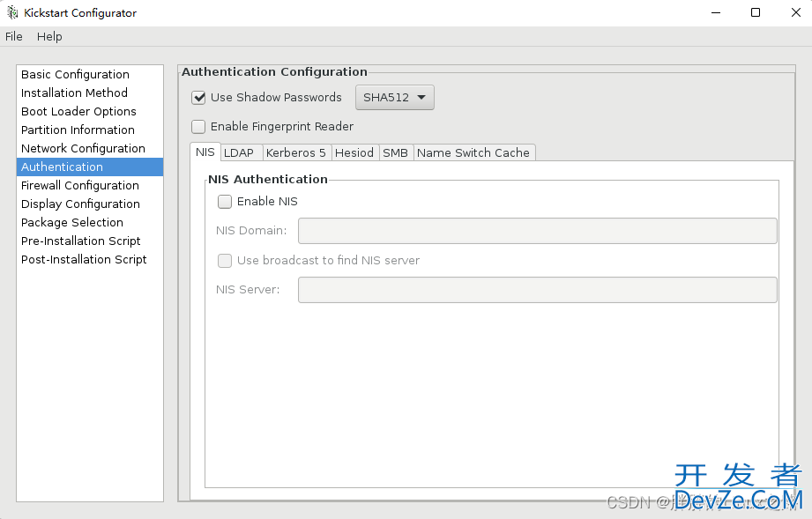Go to Partition Information section
Image resolution: width=812 pixels, height=519 pixels.
click(90, 130)
